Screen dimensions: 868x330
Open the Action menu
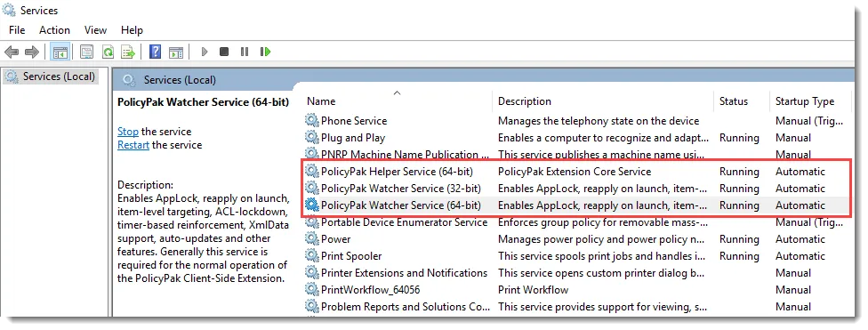[x=54, y=30]
